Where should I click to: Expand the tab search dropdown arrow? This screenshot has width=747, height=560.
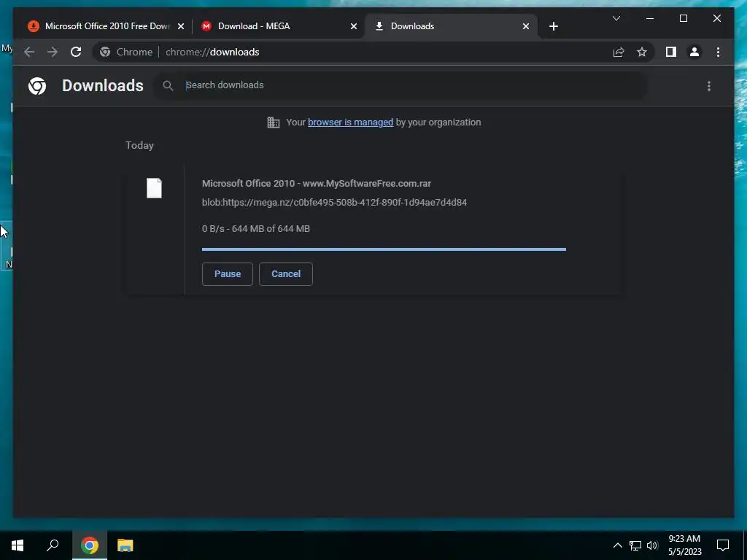616,18
